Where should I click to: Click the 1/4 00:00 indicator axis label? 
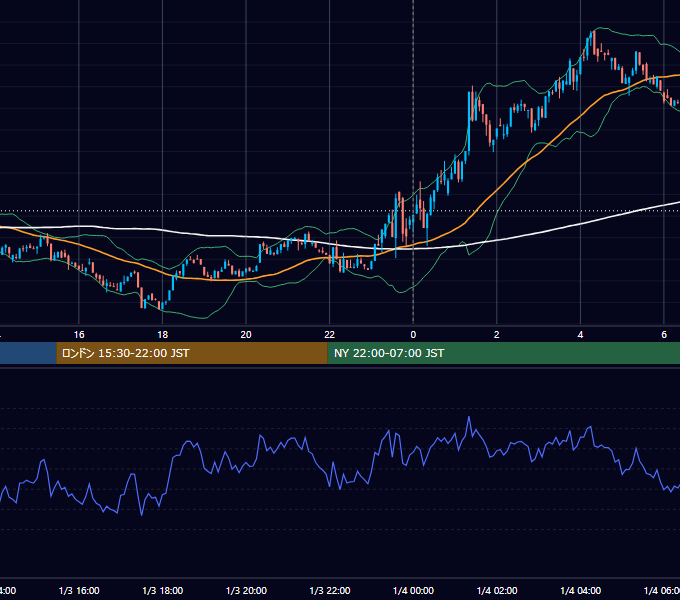point(413,590)
